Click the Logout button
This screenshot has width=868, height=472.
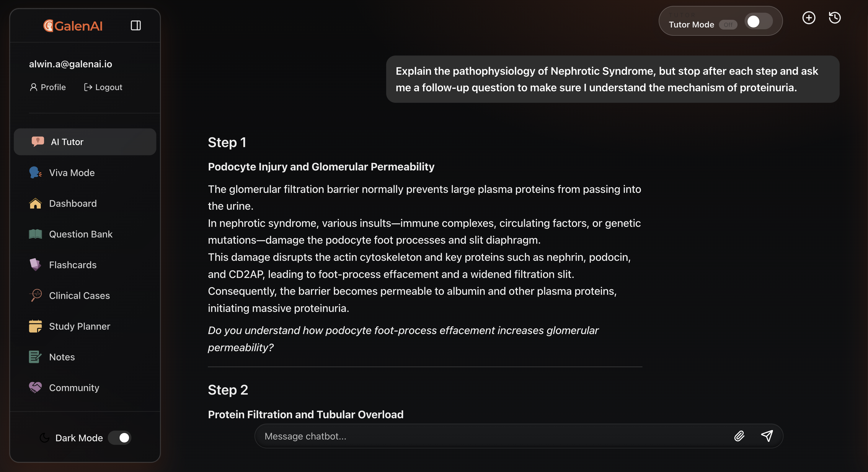pos(103,87)
